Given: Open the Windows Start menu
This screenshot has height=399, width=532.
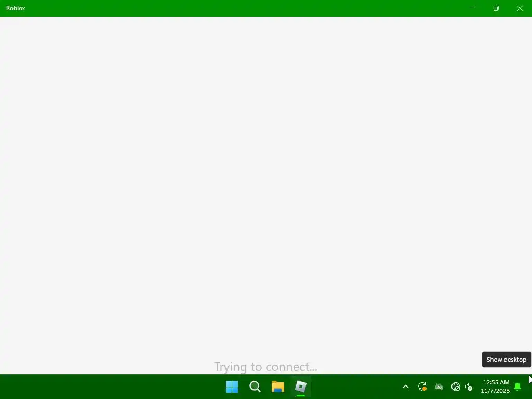Looking at the screenshot, I should (x=232, y=387).
